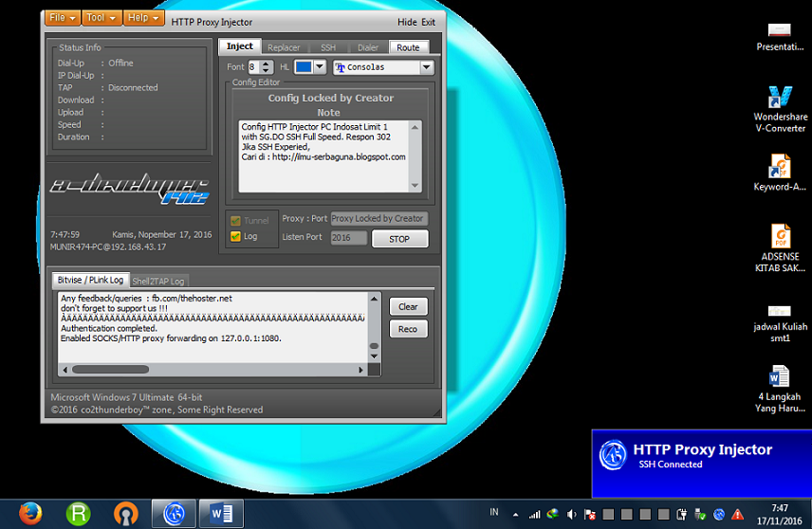
Task: Toggle the Tunnel checkbox
Action: pyautogui.click(x=235, y=221)
